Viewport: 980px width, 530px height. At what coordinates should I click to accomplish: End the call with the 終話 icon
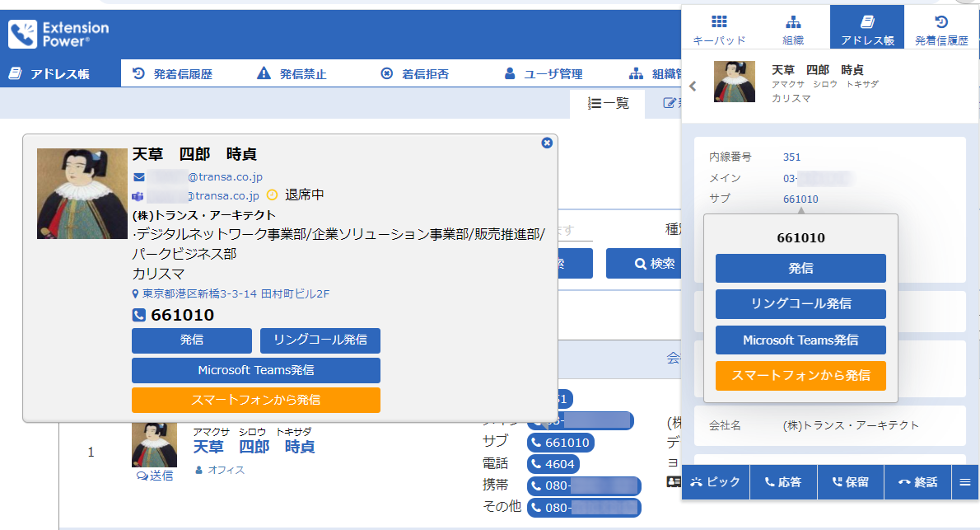916,482
